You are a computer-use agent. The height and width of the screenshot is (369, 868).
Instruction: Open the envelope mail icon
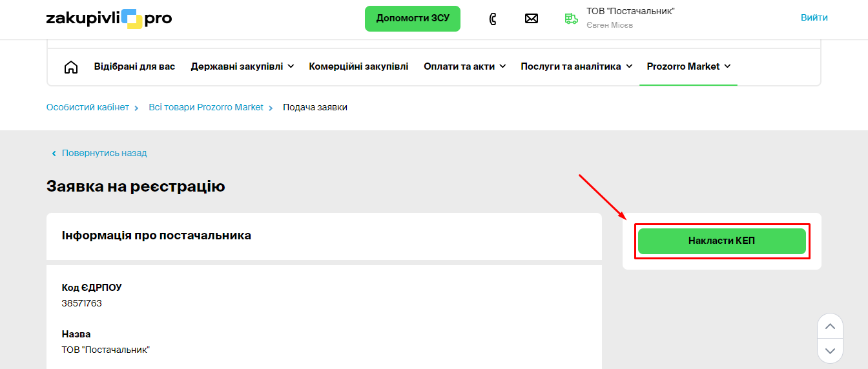pyautogui.click(x=532, y=19)
